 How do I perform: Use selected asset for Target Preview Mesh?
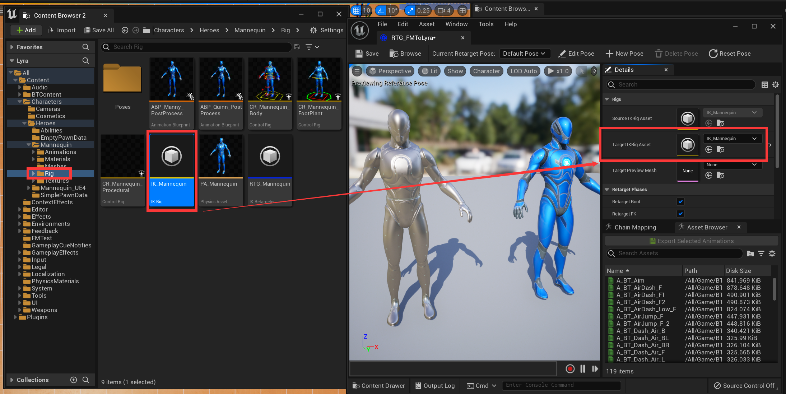[x=708, y=175]
